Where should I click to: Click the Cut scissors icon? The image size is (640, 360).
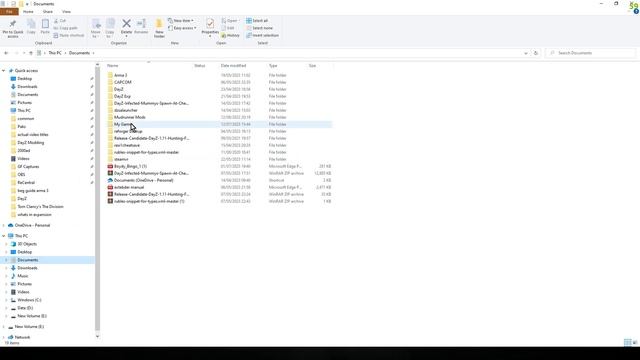pyautogui.click(x=56, y=21)
